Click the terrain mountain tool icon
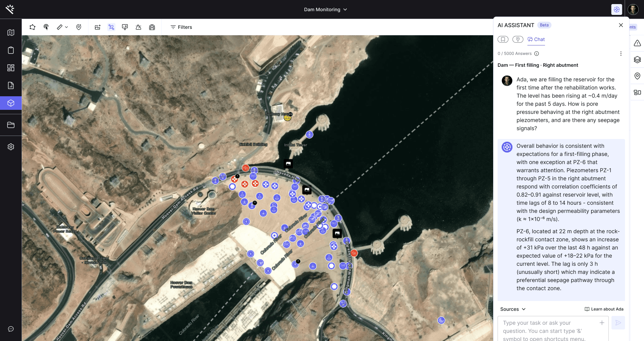 [x=138, y=27]
